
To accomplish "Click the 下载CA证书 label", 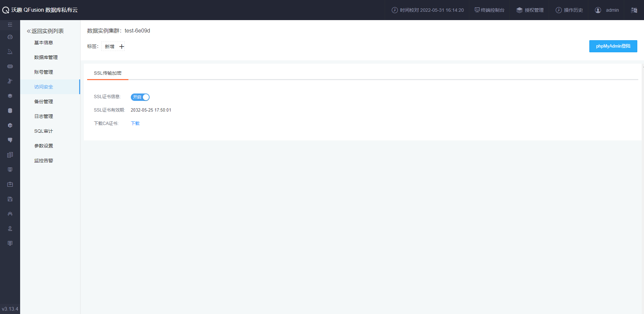I will (106, 123).
